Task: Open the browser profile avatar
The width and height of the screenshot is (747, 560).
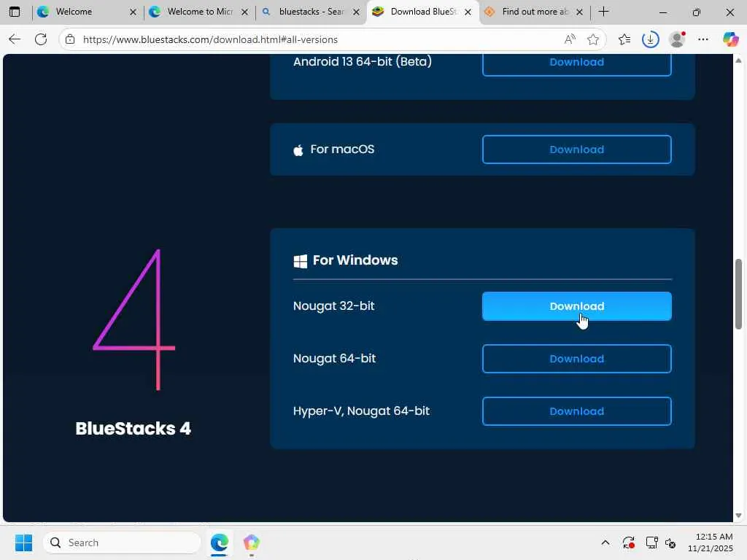Action: 677,39
